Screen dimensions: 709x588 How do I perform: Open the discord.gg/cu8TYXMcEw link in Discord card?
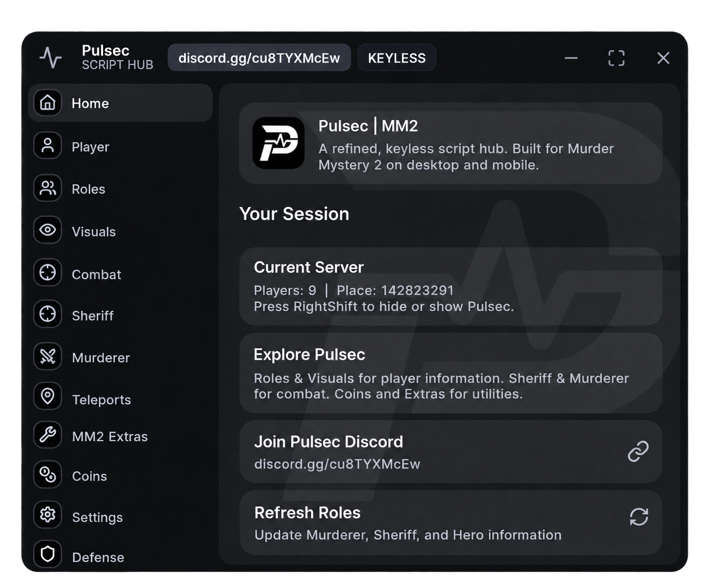(x=337, y=464)
